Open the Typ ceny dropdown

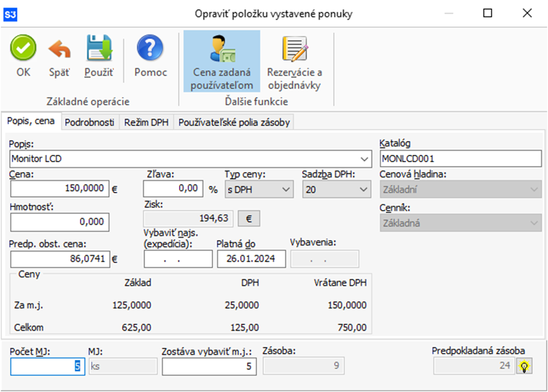coord(286,189)
